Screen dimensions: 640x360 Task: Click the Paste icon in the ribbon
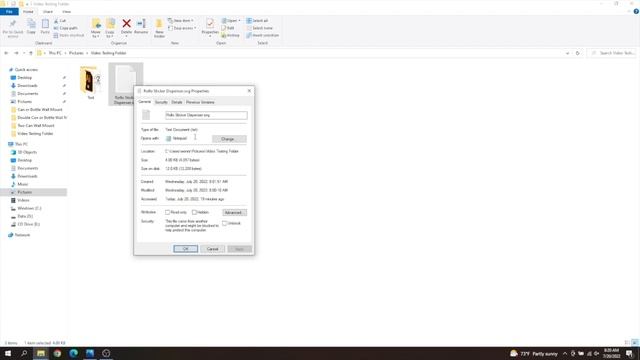pos(45,27)
